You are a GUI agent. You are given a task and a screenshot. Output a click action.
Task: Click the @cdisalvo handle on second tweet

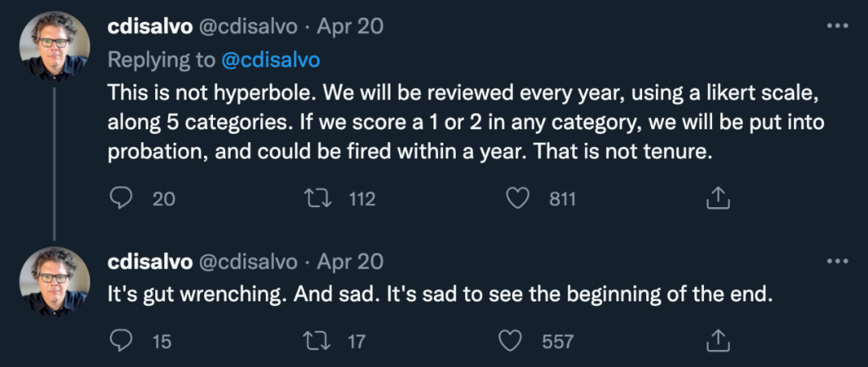pos(248,262)
